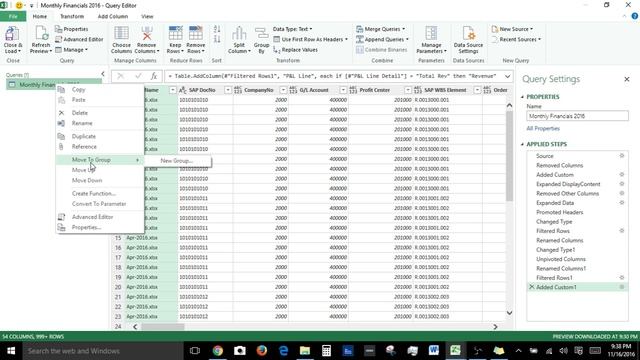Viewport: 640px width, 360px height.
Task: Click the Choose Columns icon
Action: click(x=121, y=33)
